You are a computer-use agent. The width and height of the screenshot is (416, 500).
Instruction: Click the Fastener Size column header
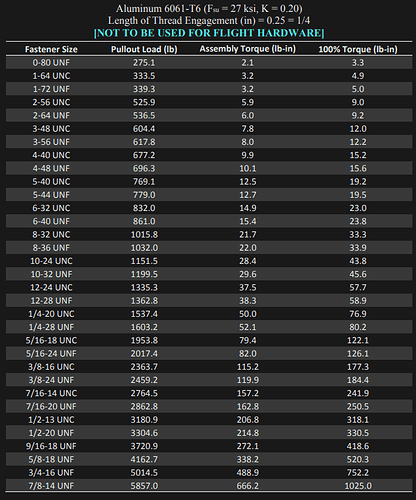(51, 49)
